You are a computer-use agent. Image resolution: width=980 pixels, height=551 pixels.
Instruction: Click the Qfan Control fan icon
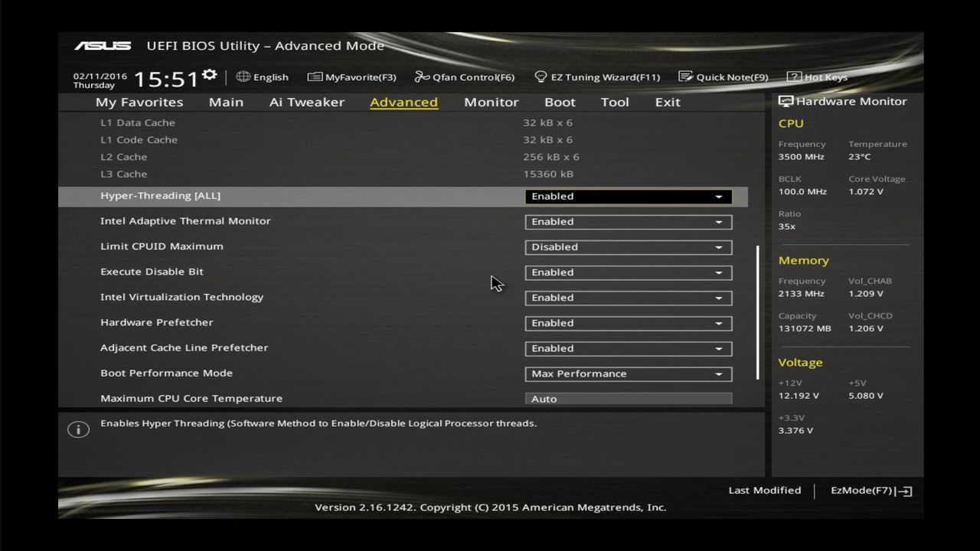[422, 77]
